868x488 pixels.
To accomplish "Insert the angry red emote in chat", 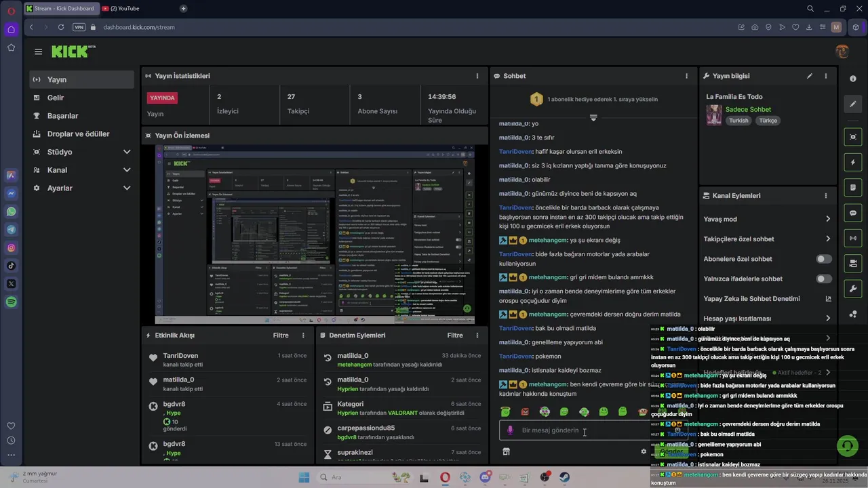I will [525, 411].
